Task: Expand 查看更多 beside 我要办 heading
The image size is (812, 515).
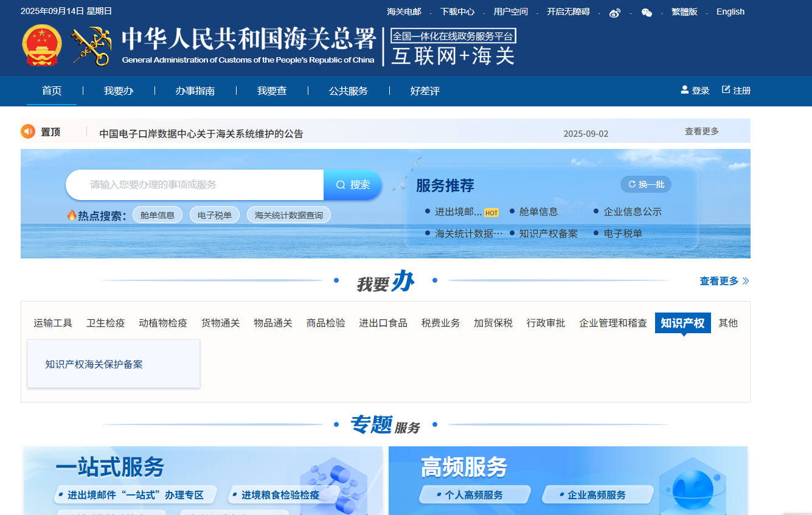Action: (x=724, y=281)
